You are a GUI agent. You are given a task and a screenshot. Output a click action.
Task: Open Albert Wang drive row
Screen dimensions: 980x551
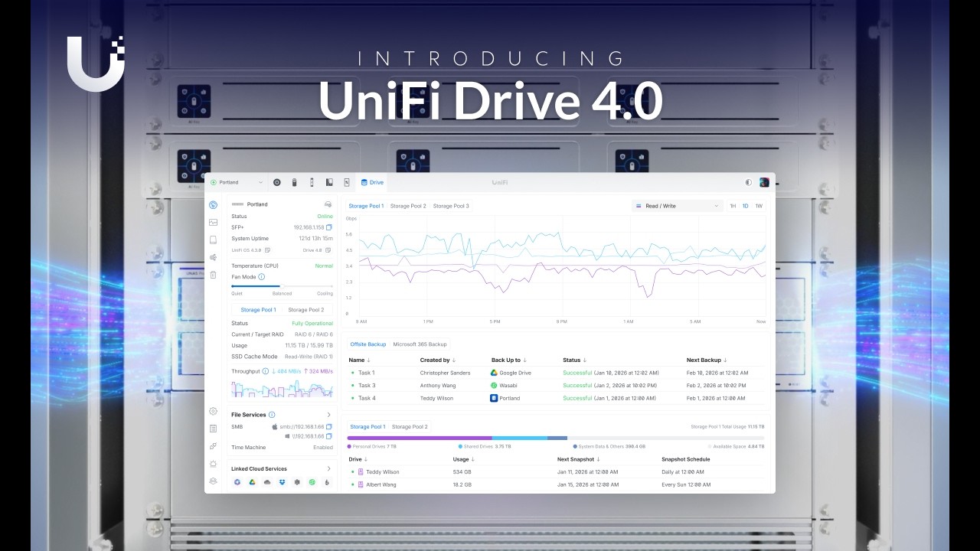(x=557, y=484)
